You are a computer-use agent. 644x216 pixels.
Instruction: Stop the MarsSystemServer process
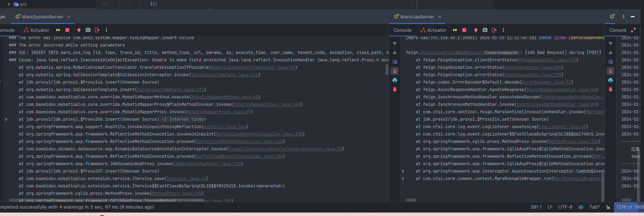(x=67, y=30)
